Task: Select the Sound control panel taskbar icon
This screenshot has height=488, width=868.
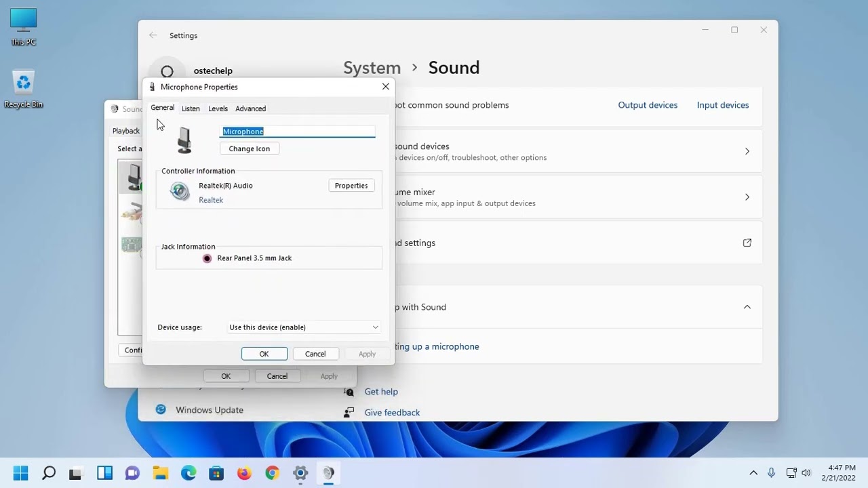Action: coord(328,473)
